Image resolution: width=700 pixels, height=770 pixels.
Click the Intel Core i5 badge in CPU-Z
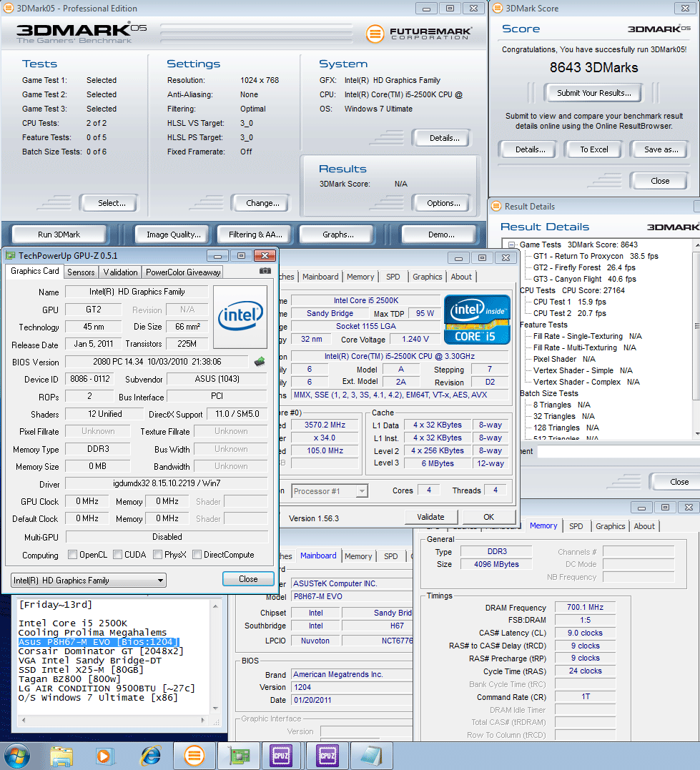click(x=476, y=319)
